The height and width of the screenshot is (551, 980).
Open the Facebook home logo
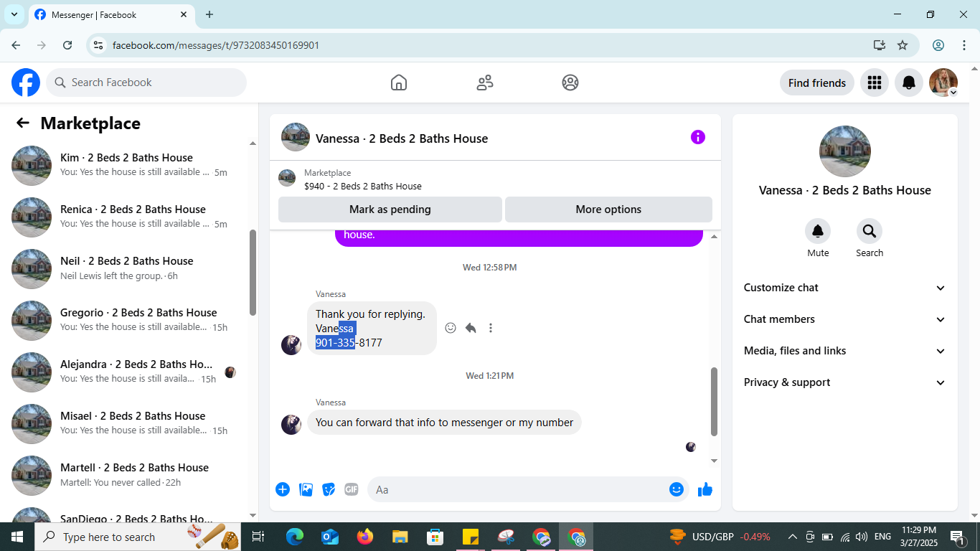26,83
